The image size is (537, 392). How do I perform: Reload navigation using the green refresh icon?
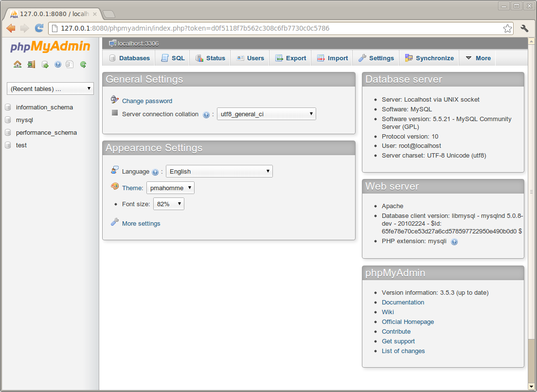[x=83, y=64]
